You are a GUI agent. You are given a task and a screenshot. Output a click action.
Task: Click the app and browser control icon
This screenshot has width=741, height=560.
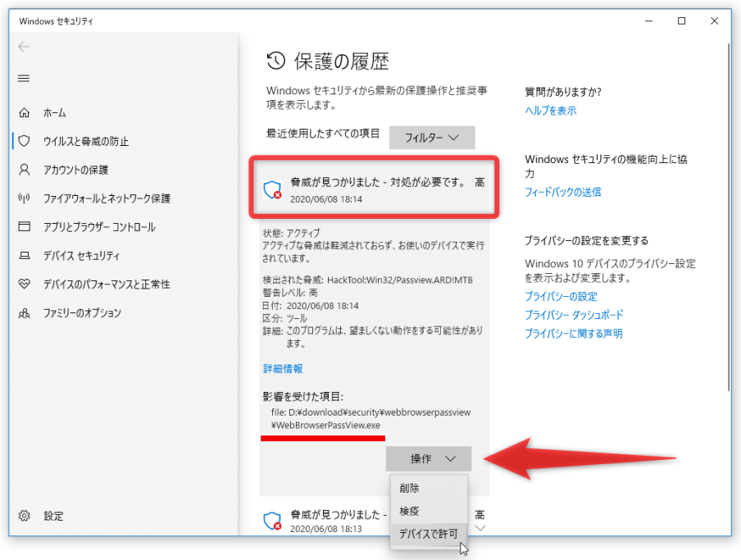point(24,227)
